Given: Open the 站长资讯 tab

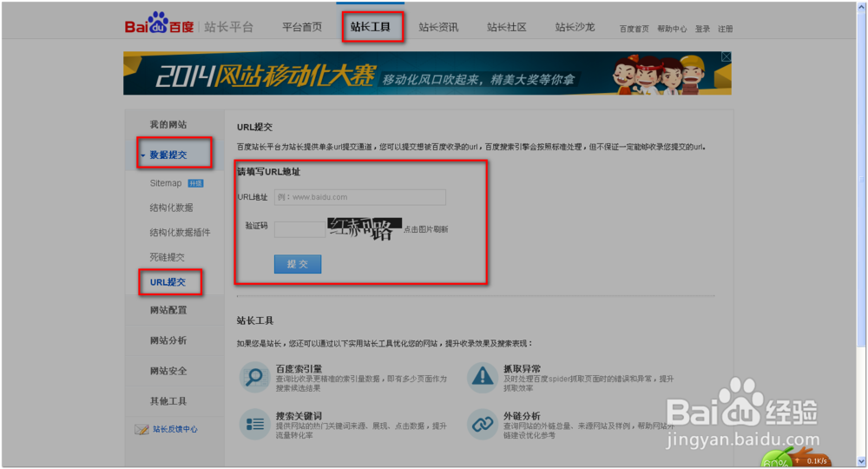Looking at the screenshot, I should (438, 27).
